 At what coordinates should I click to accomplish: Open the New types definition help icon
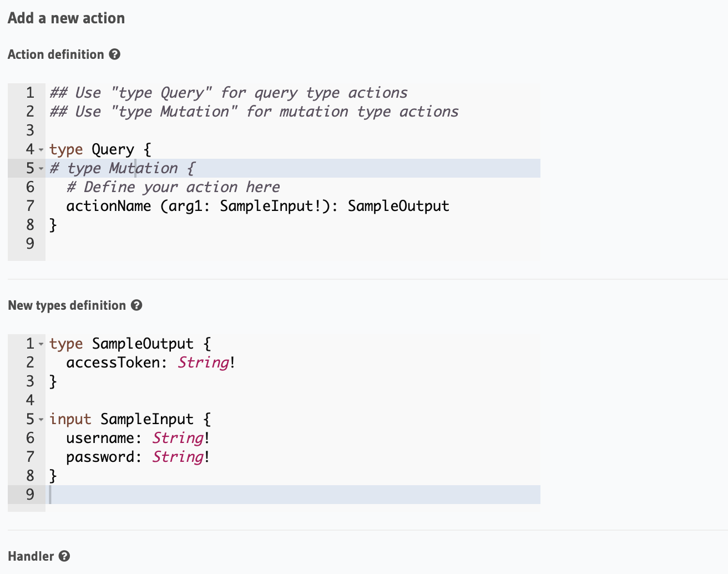pos(137,305)
